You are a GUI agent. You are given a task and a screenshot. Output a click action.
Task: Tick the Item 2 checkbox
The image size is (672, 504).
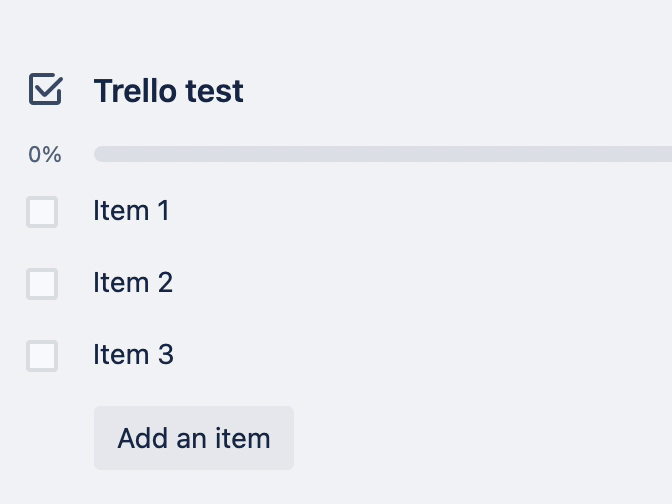pyautogui.click(x=42, y=284)
